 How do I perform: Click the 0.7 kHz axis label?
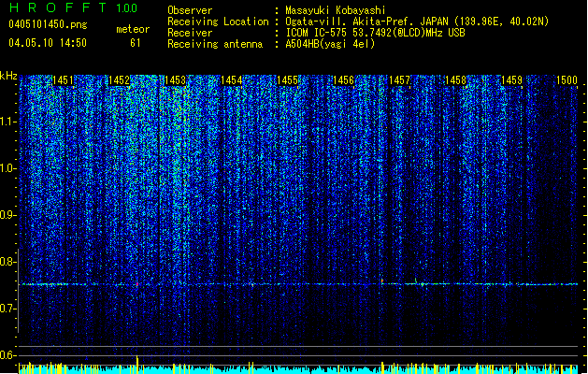click(x=8, y=309)
